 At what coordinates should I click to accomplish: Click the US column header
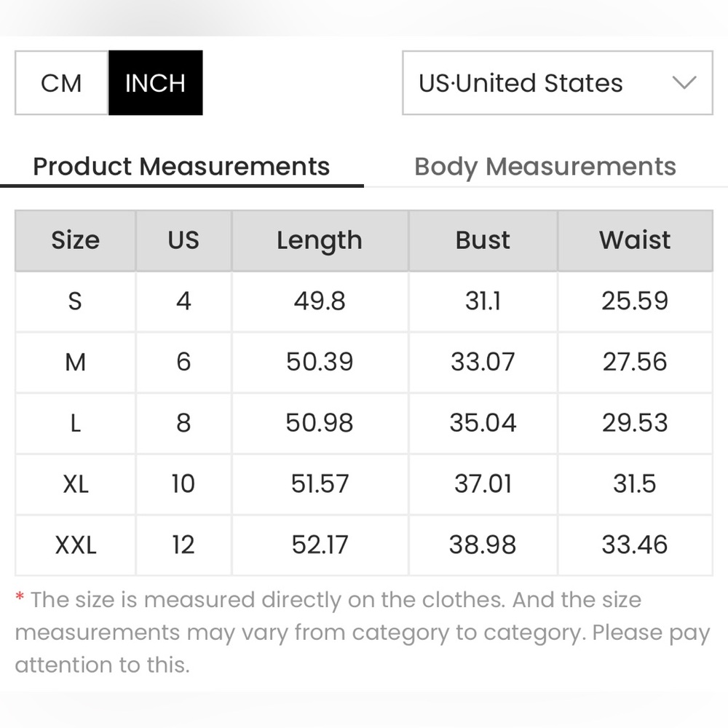tap(183, 240)
